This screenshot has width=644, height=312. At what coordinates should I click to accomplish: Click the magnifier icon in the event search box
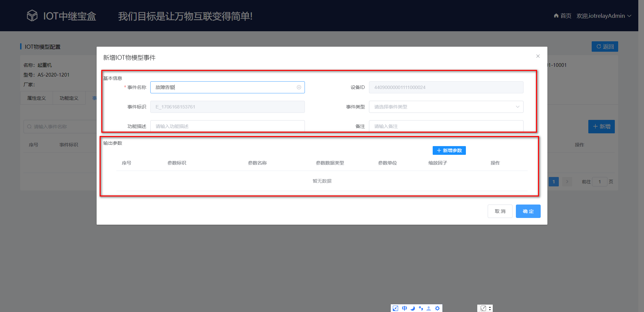29,127
